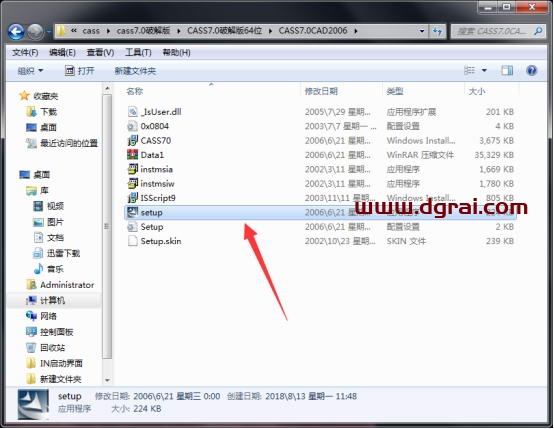Select the ISScript9 installer icon
Viewport: 554px width, 429px height.
click(132, 198)
